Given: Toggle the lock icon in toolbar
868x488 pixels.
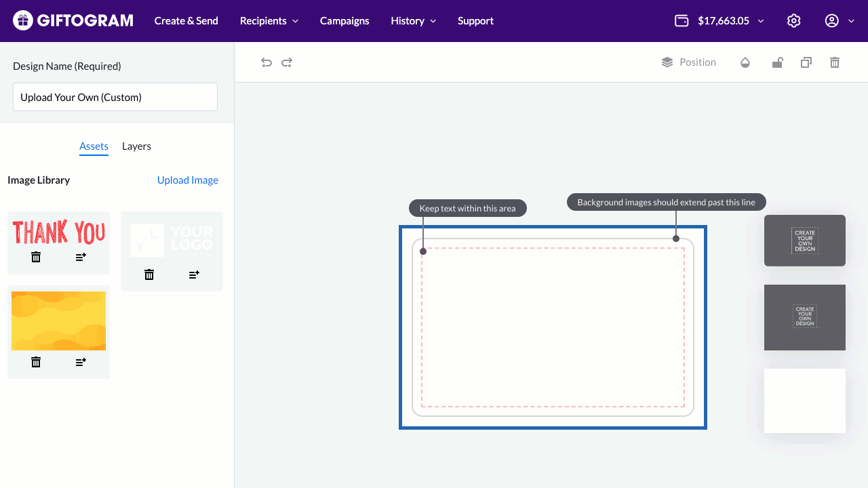Looking at the screenshot, I should (778, 62).
